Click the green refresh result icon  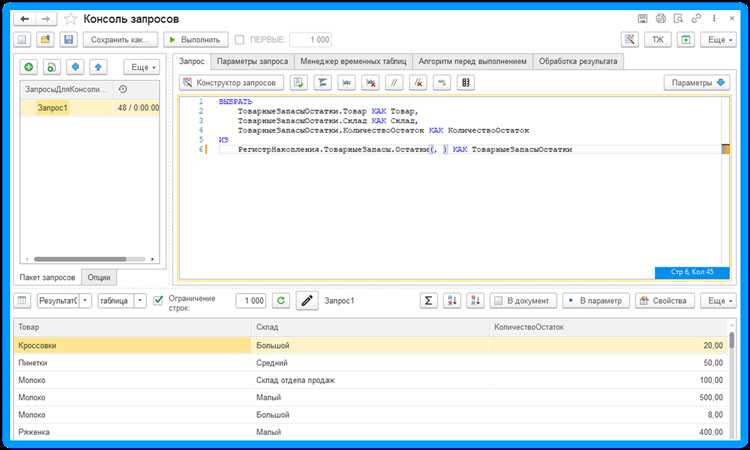[281, 300]
